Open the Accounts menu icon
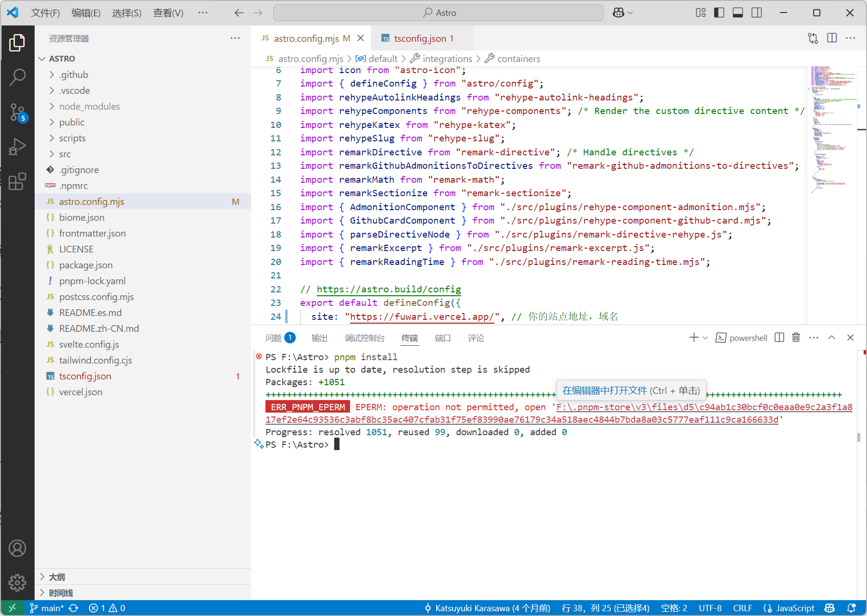This screenshot has width=867, height=616. pos(17,548)
